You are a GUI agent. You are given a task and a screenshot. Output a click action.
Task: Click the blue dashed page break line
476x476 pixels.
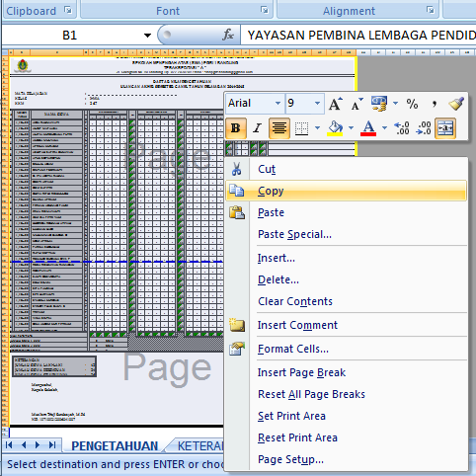pyautogui.click(x=117, y=262)
